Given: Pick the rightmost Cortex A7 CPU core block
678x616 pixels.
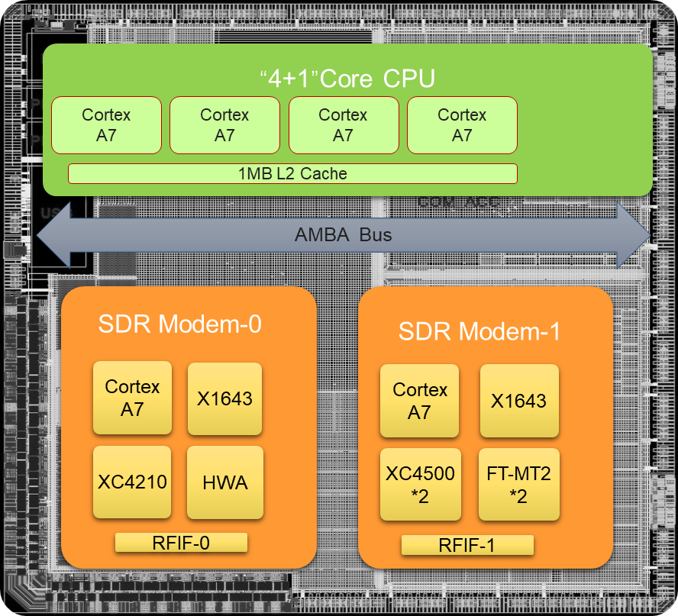Looking at the screenshot, I should (462, 125).
